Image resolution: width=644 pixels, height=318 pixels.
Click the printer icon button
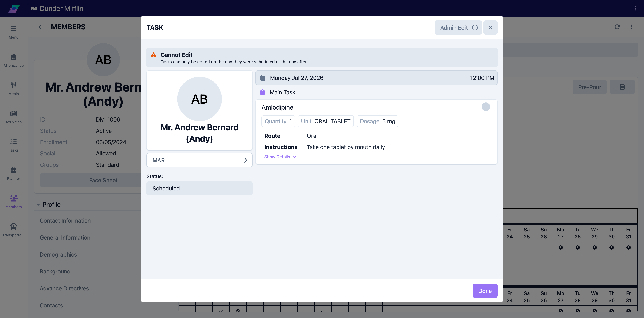pyautogui.click(x=622, y=87)
